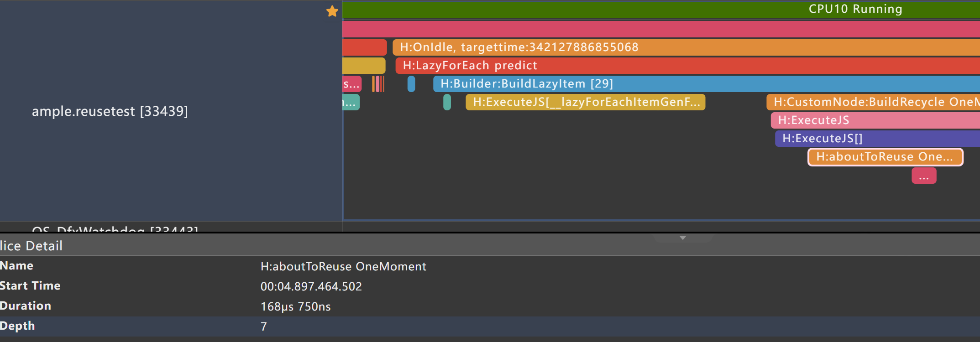Click the OS_DfxWatchdog thread row label

(x=115, y=228)
